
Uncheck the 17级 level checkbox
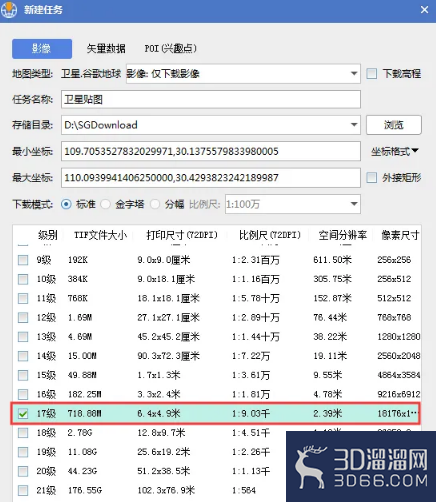(23, 414)
